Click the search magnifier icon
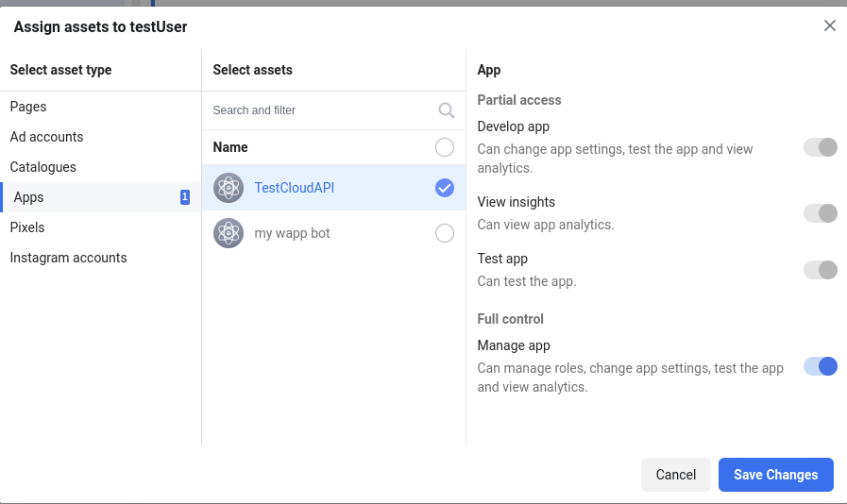847x504 pixels. 447,110
